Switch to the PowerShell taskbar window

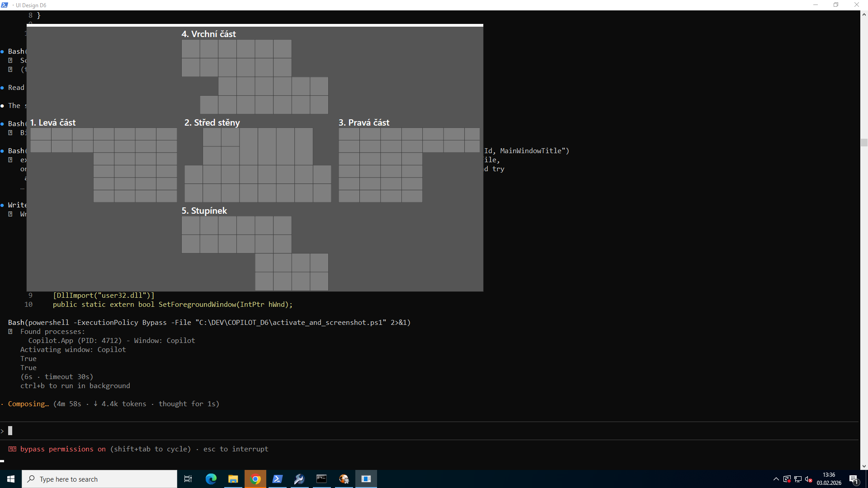[277, 479]
